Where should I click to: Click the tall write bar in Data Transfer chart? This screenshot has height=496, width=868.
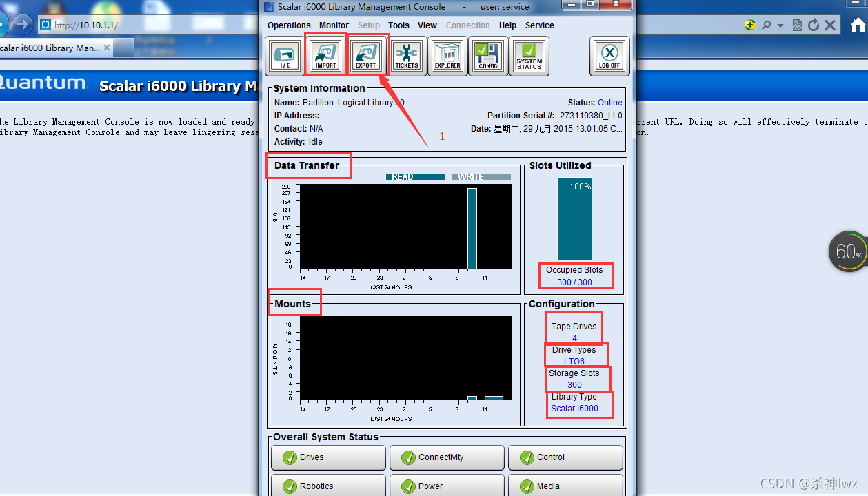(472, 228)
